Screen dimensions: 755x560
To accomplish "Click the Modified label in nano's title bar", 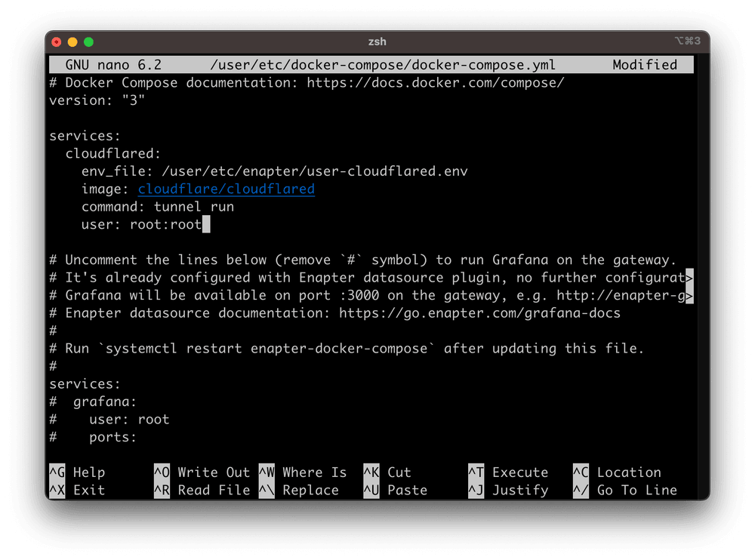I will tap(644, 64).
